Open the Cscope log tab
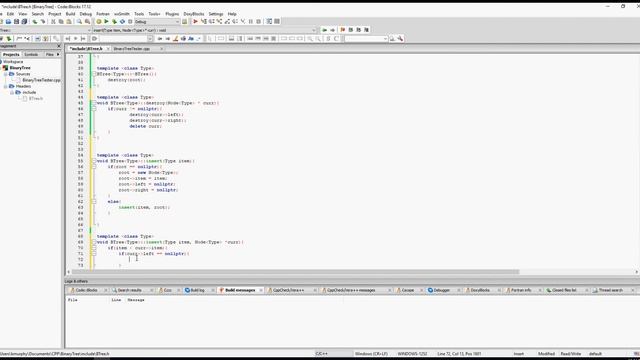Image resolution: width=640 pixels, height=360 pixels. point(407,290)
